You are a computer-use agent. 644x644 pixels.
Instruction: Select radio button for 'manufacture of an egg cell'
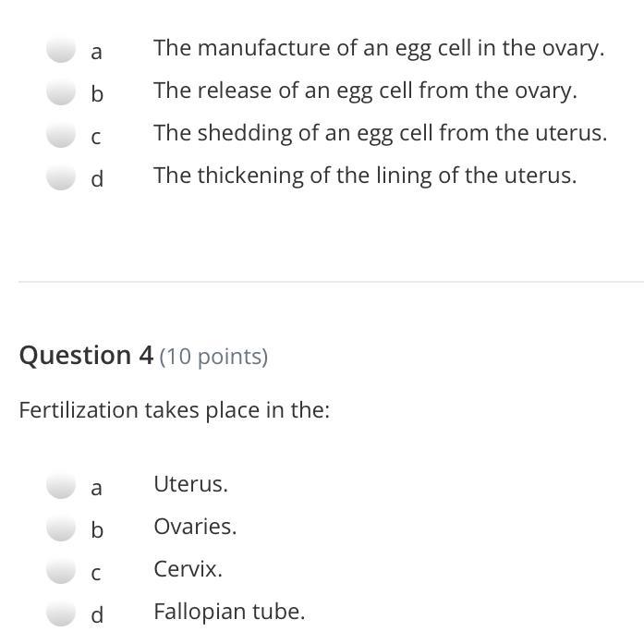(x=61, y=49)
